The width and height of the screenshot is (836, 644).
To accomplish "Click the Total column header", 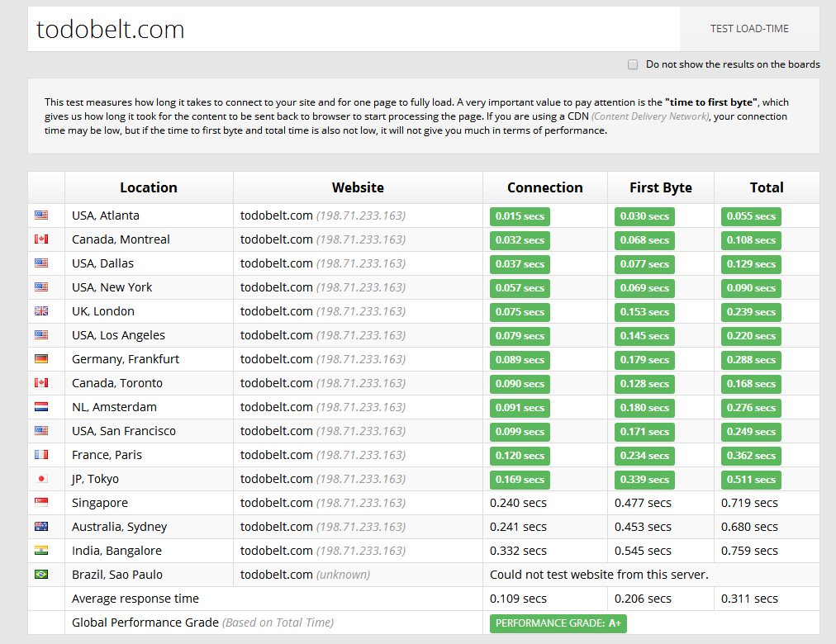I will 767,187.
